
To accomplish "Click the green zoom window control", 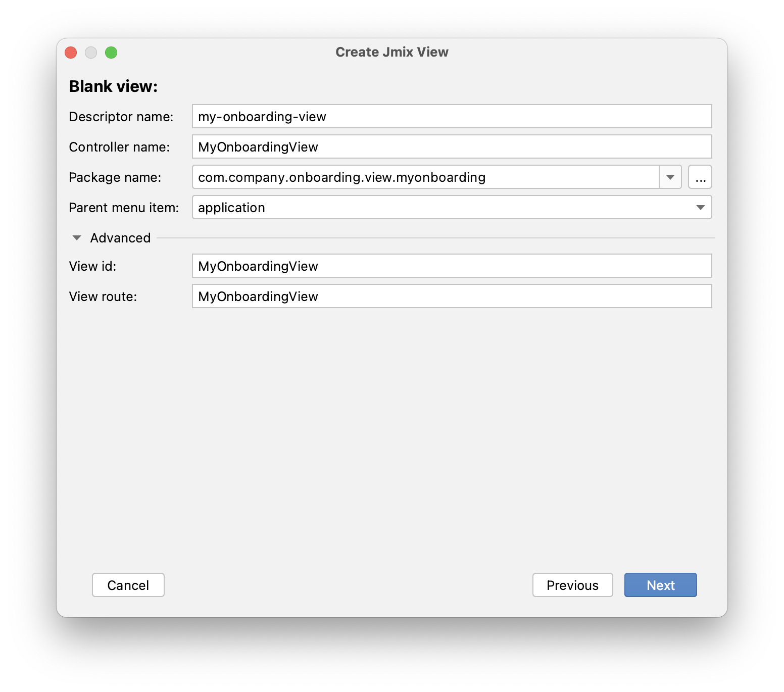I will coord(111,53).
